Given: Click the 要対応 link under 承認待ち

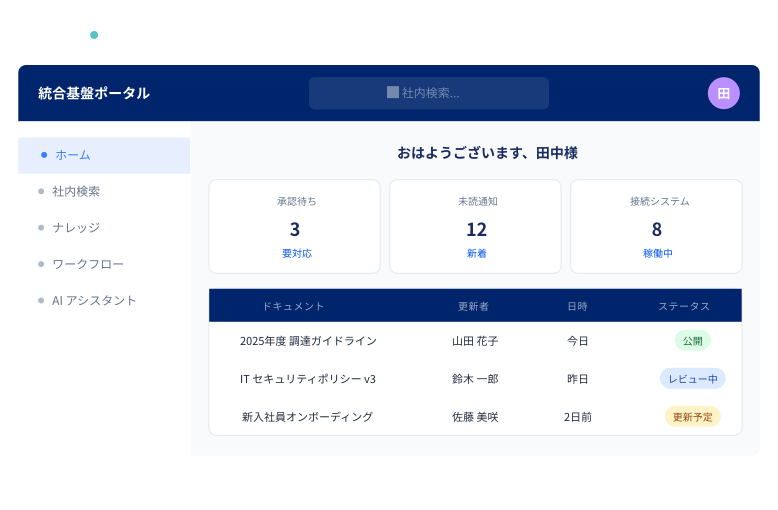Looking at the screenshot, I should click(296, 254).
